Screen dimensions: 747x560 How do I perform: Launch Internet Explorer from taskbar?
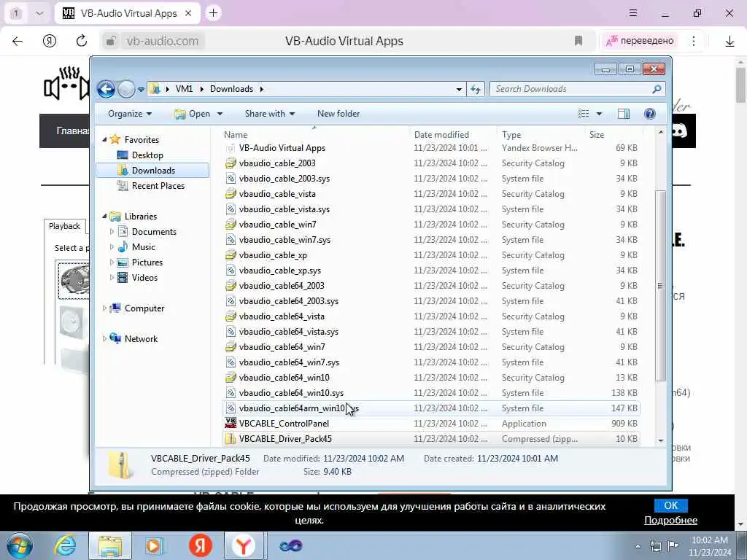(x=65, y=545)
